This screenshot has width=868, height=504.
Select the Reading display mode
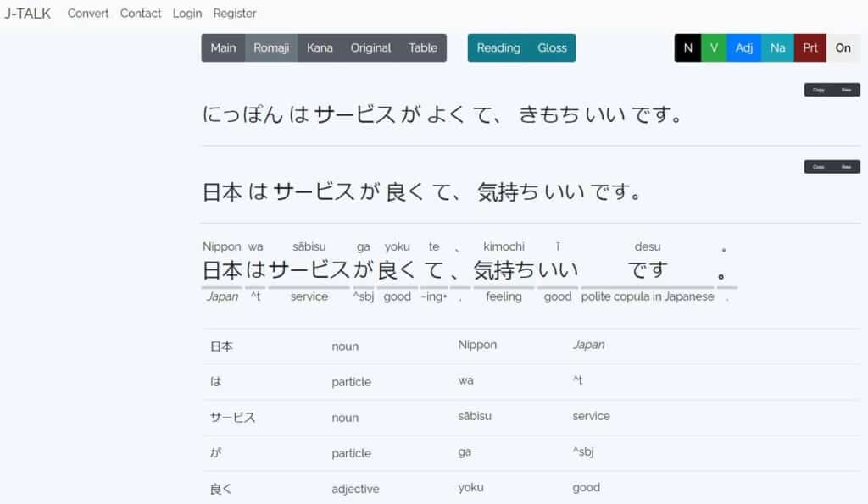coord(498,48)
